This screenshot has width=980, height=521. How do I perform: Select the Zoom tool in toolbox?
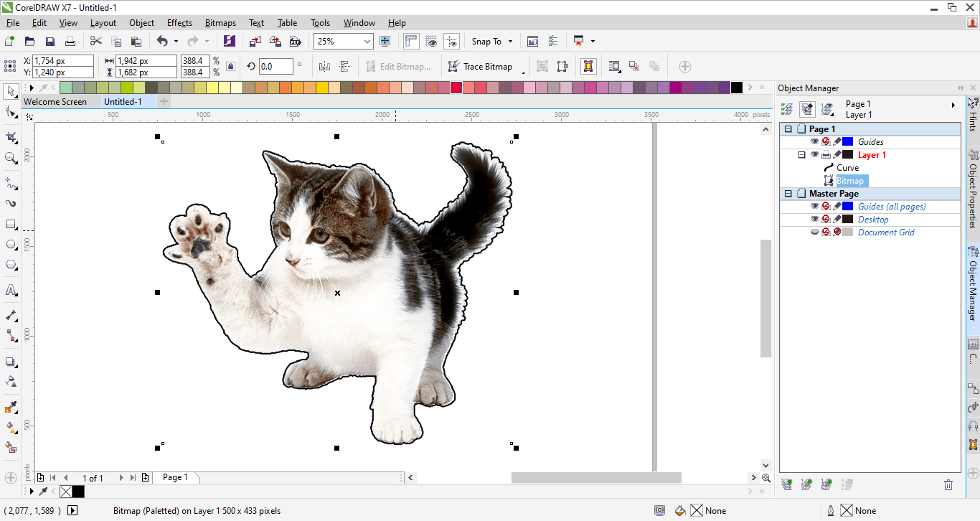[11, 158]
